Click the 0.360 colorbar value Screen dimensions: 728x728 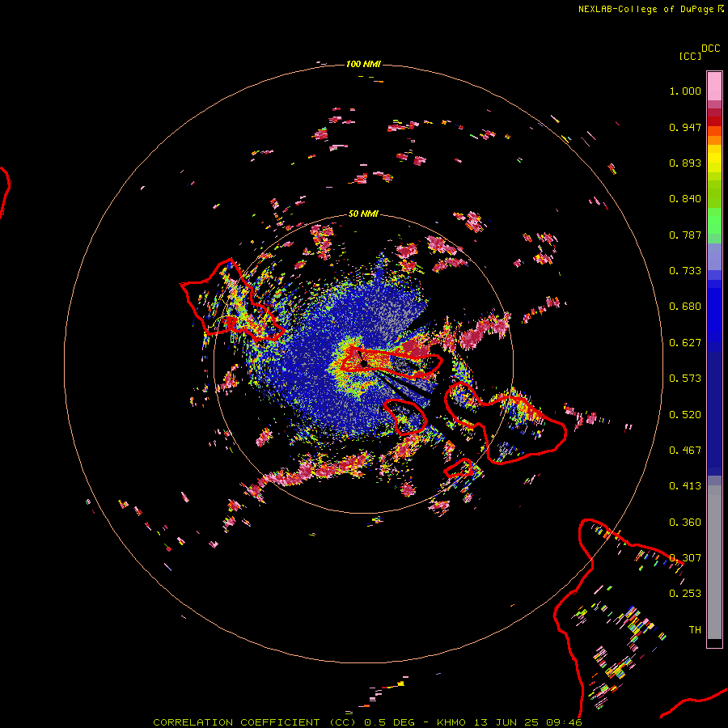tap(685, 523)
